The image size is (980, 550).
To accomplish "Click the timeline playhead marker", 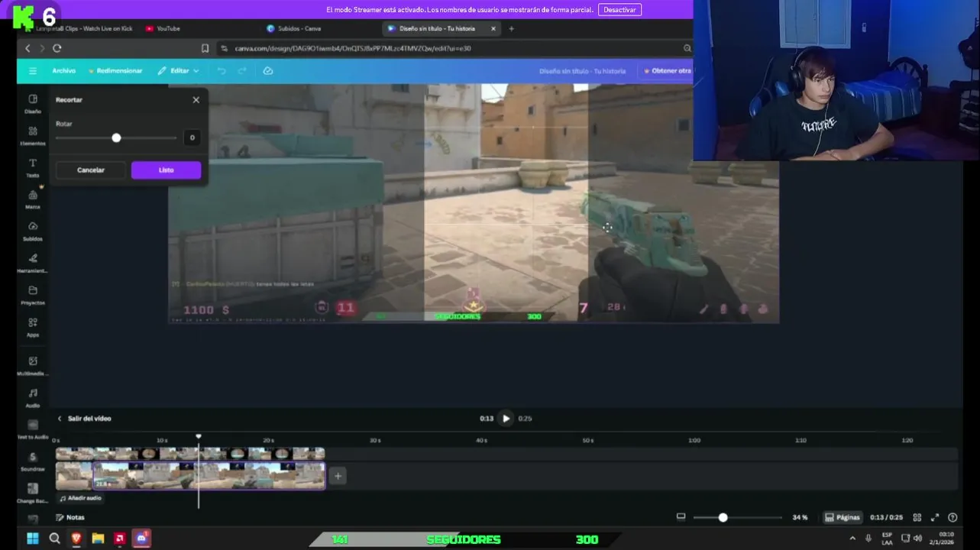I will (199, 437).
